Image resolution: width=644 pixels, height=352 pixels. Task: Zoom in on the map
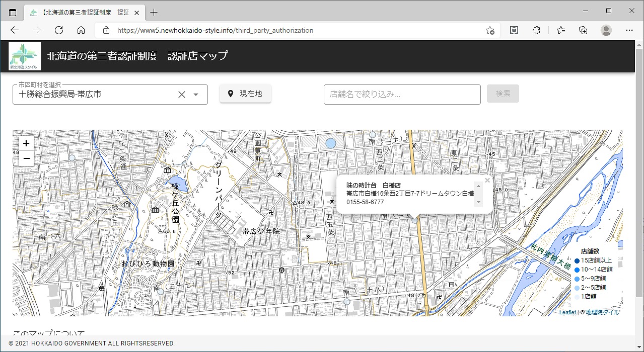click(26, 143)
